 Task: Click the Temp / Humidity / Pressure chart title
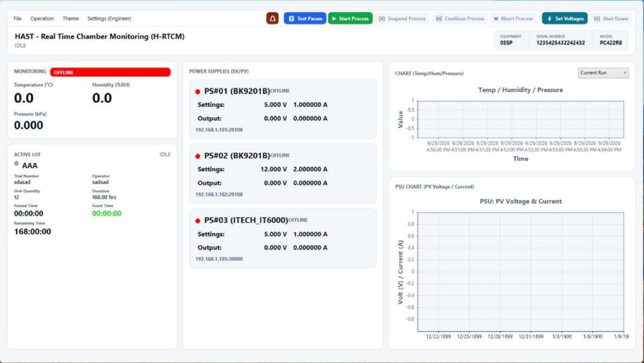[x=521, y=90]
